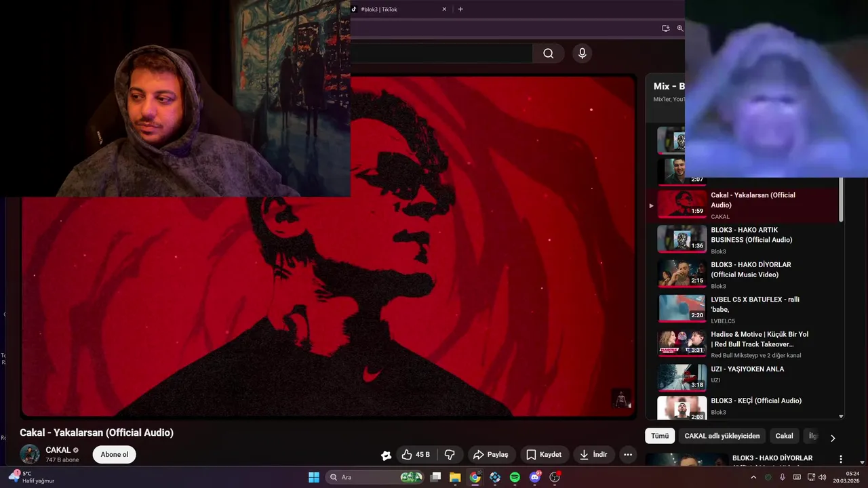Show more filter chips with right arrow
The height and width of the screenshot is (488, 868).
pyautogui.click(x=833, y=438)
